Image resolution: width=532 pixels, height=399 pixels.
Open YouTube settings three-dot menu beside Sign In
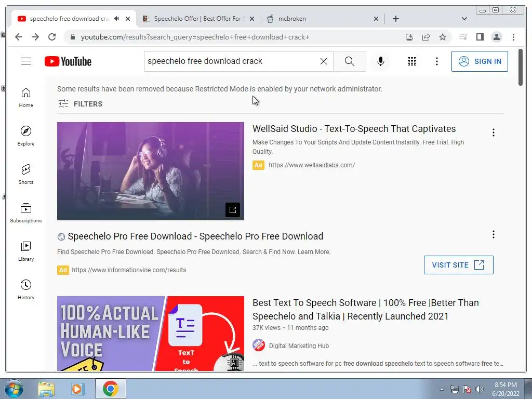pyautogui.click(x=436, y=61)
